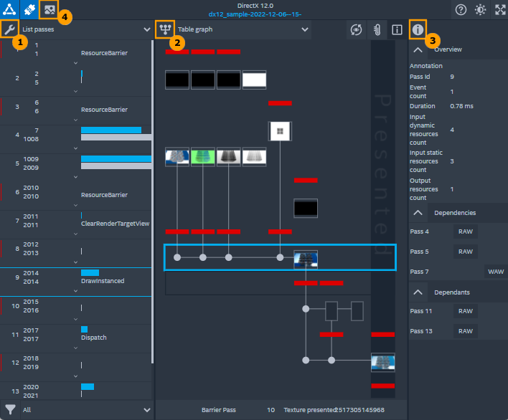Click the white texture thumbnail in second row
The width and height of the screenshot is (508, 420).
click(x=254, y=80)
